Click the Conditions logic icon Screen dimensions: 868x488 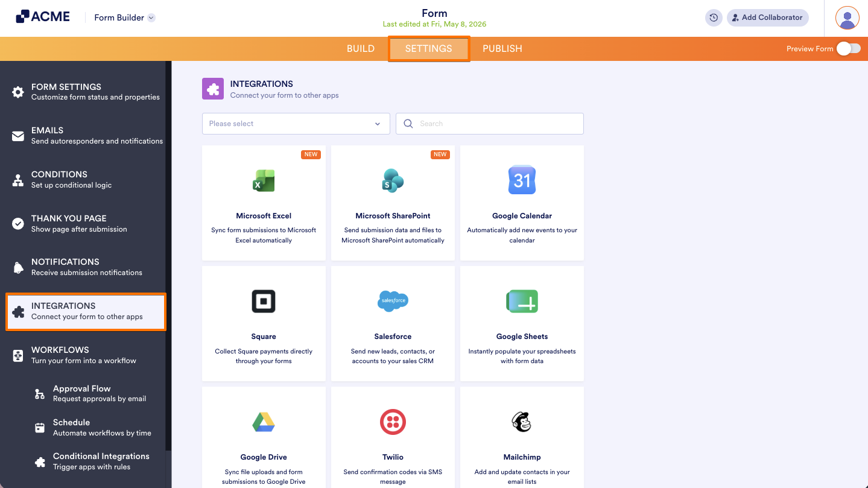[18, 180]
